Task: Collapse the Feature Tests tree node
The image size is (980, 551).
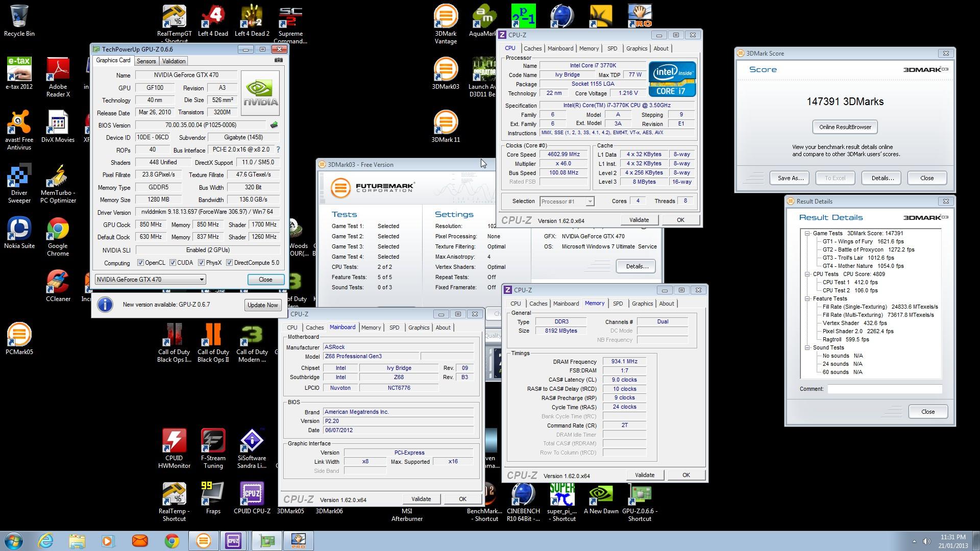Action: pos(807,298)
